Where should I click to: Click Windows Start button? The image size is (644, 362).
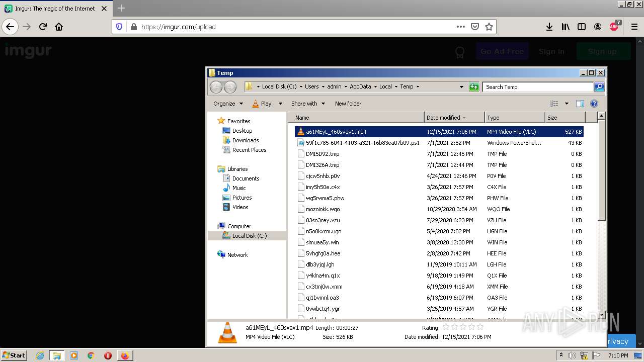point(14,355)
